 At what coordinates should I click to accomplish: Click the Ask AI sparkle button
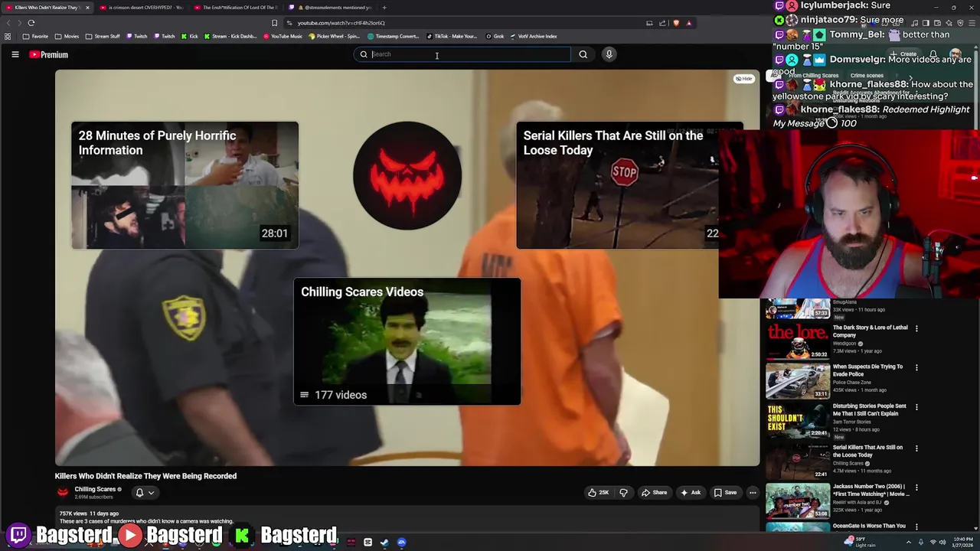[x=690, y=493]
